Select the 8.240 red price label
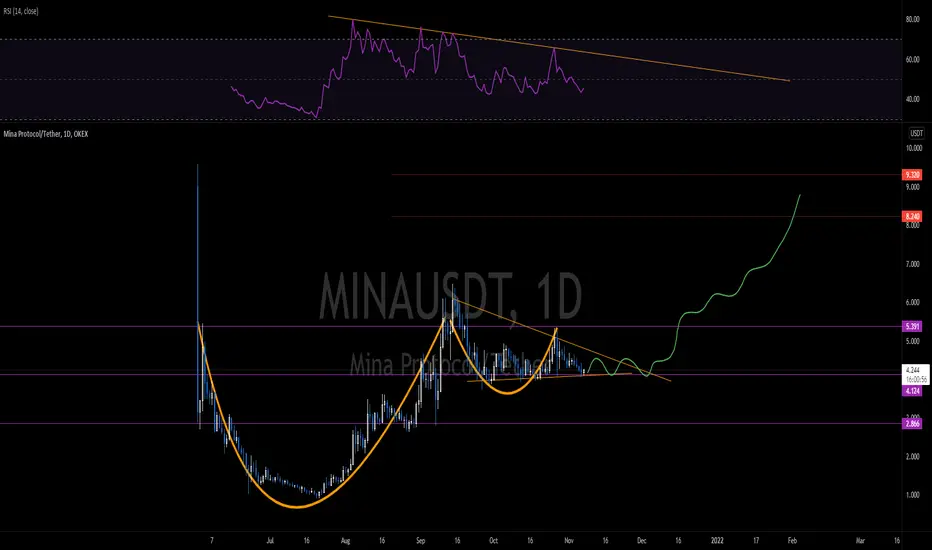Image resolution: width=932 pixels, height=550 pixels. [912, 216]
